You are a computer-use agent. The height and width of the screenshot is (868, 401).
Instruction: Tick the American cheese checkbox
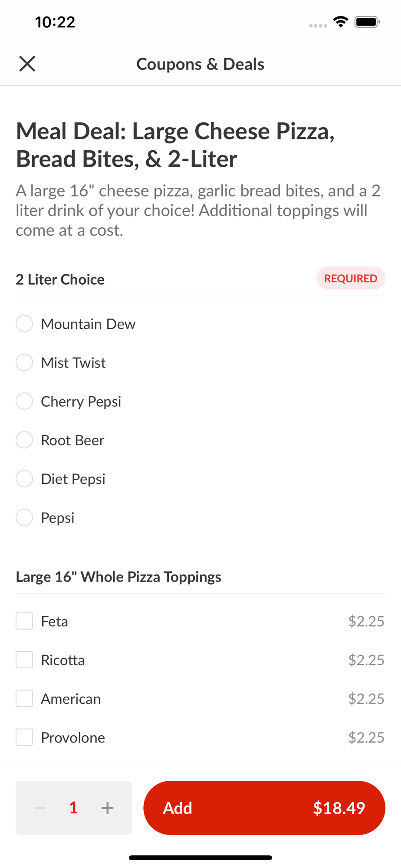[x=24, y=699]
